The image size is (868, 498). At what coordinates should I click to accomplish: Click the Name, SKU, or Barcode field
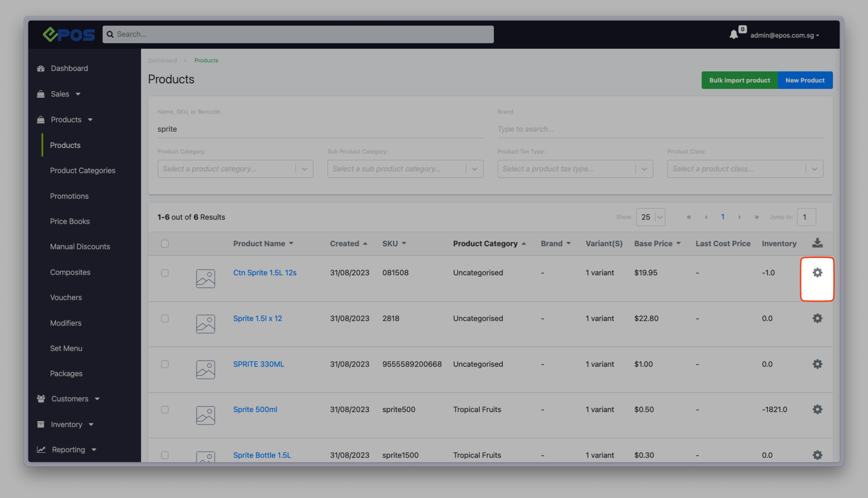320,129
